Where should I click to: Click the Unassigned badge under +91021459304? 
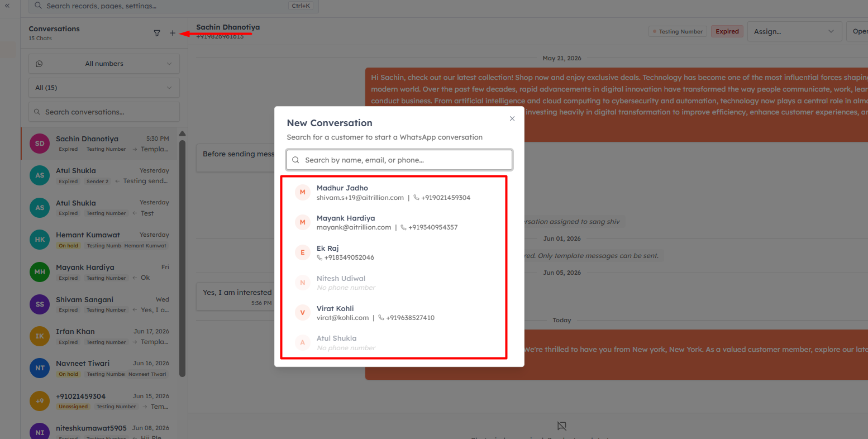pos(73,407)
